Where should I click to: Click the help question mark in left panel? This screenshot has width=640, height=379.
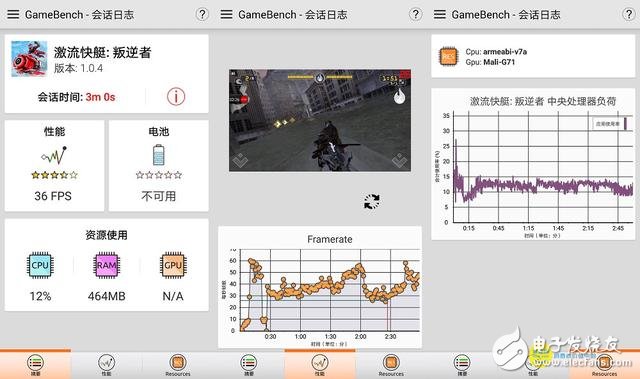[x=202, y=15]
